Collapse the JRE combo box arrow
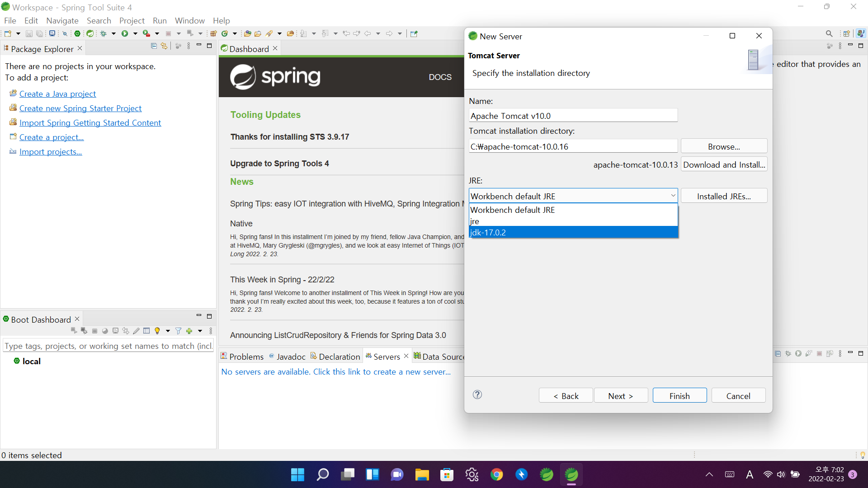Image resolution: width=868 pixels, height=488 pixels. pyautogui.click(x=673, y=196)
